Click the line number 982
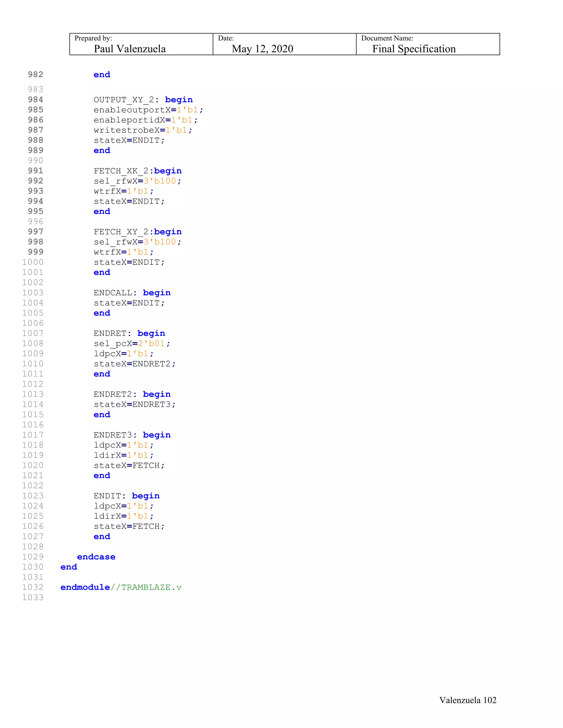The width and height of the screenshot is (563, 728). click(x=36, y=74)
